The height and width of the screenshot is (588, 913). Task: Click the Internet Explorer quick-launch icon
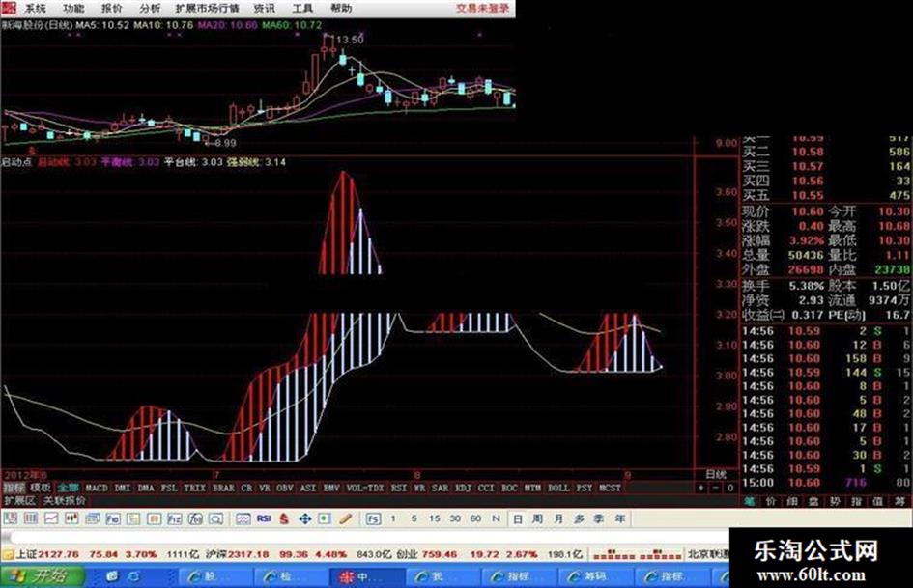[x=133, y=576]
